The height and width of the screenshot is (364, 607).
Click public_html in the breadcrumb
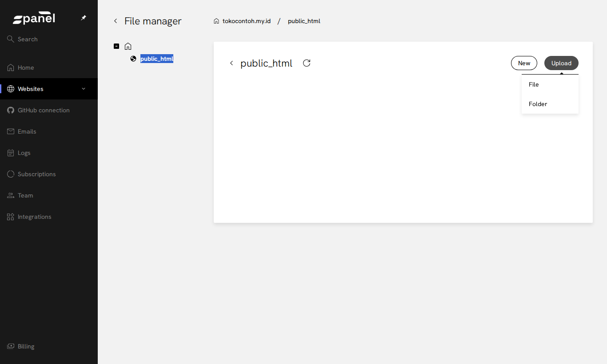point(304,21)
